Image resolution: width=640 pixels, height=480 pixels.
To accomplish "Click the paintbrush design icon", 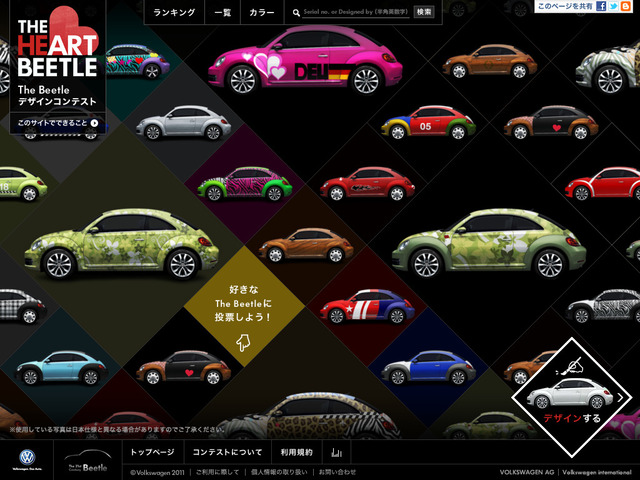I will (x=570, y=366).
